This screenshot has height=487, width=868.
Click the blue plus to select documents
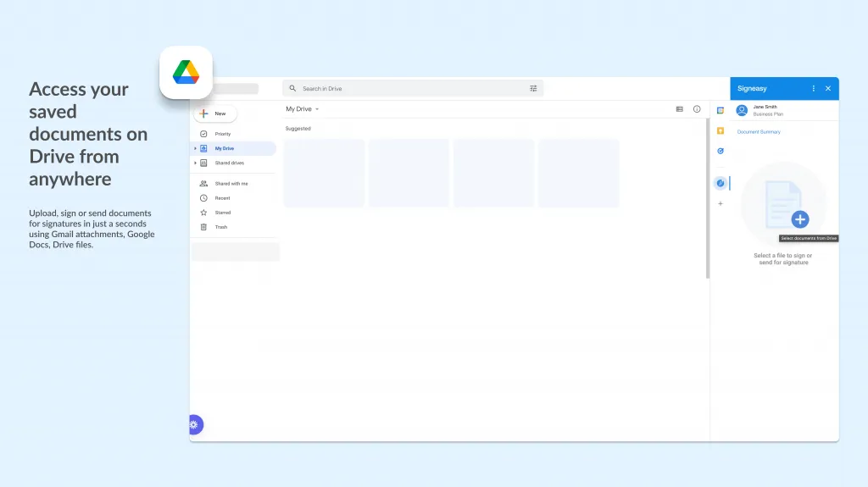pos(800,219)
